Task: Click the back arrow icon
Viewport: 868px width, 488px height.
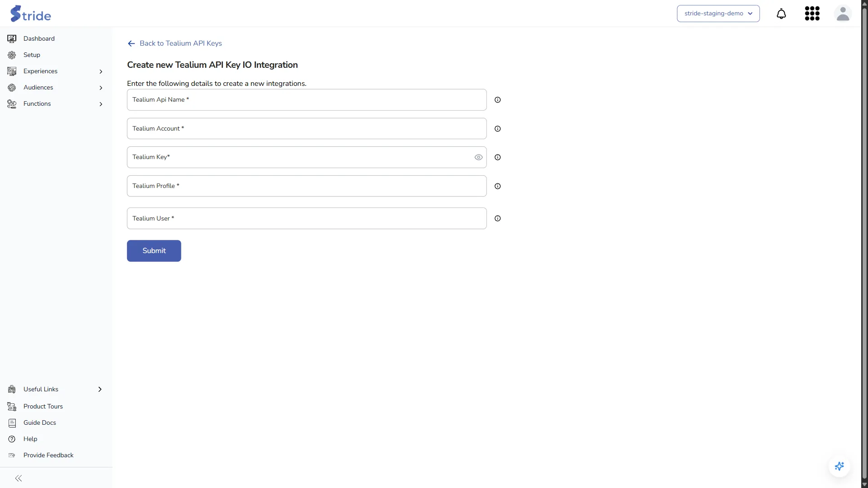Action: (x=131, y=43)
